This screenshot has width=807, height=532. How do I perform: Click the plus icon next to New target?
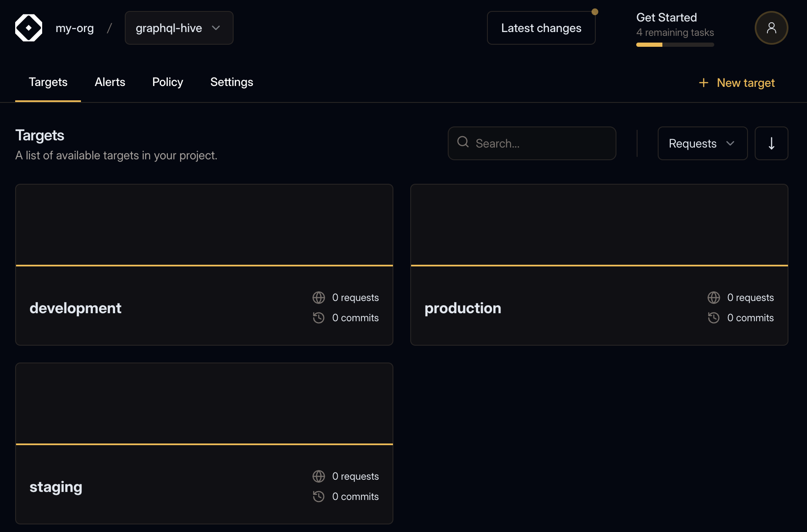[704, 83]
